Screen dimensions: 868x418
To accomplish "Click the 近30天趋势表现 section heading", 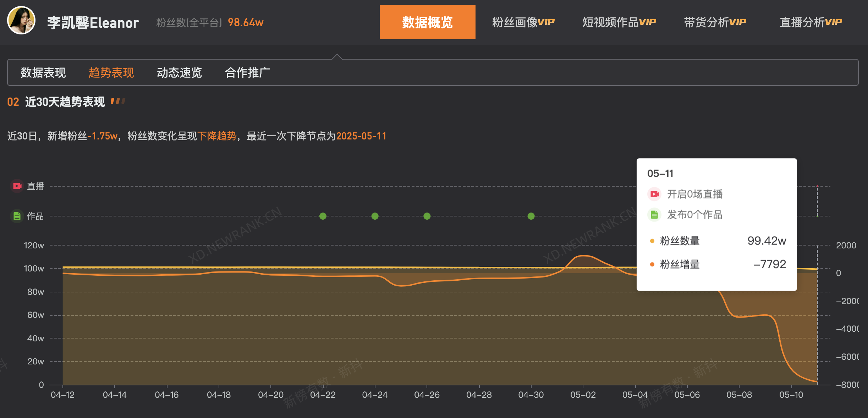I will coord(65,102).
